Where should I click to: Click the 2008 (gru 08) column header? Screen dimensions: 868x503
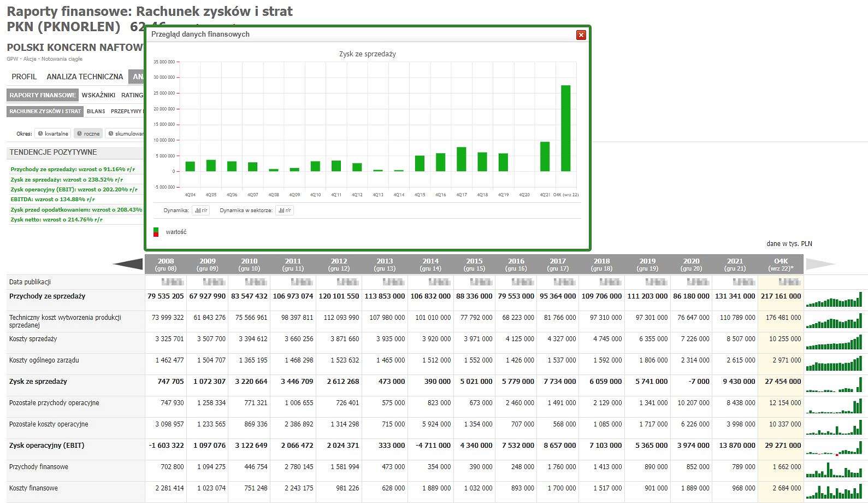pyautogui.click(x=166, y=265)
